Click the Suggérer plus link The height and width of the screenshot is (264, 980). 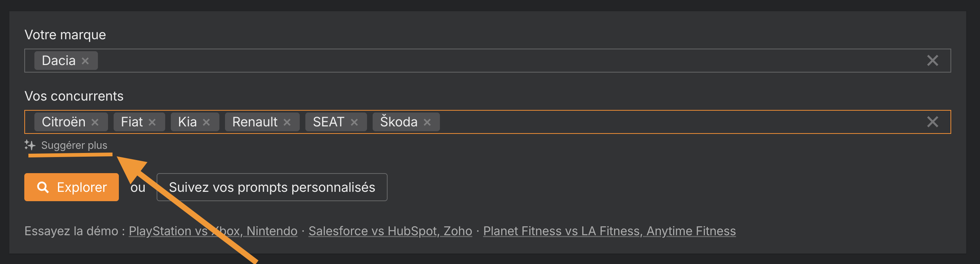(74, 145)
